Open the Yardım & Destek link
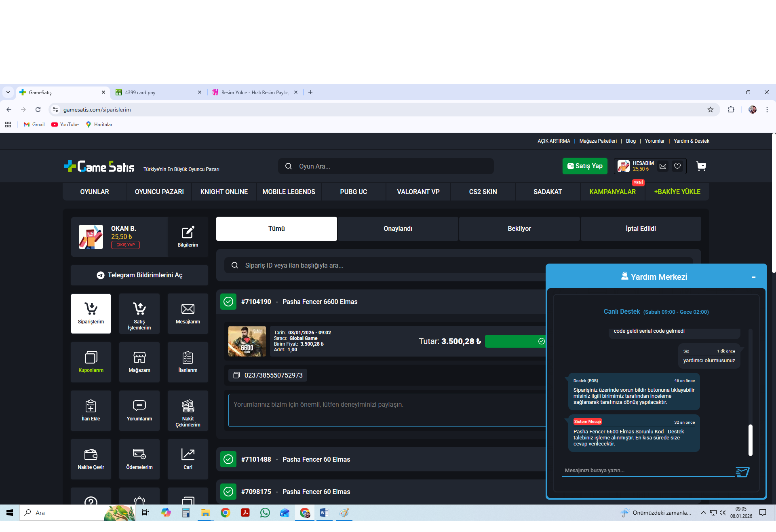 point(692,141)
